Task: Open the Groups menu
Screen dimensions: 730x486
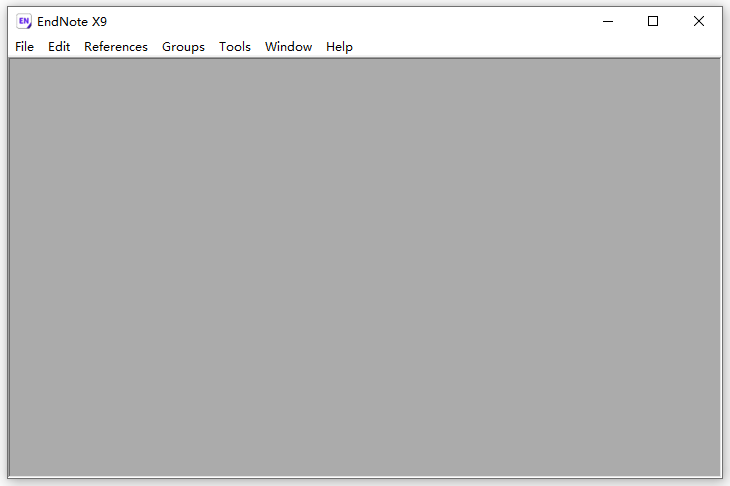Action: pos(183,47)
